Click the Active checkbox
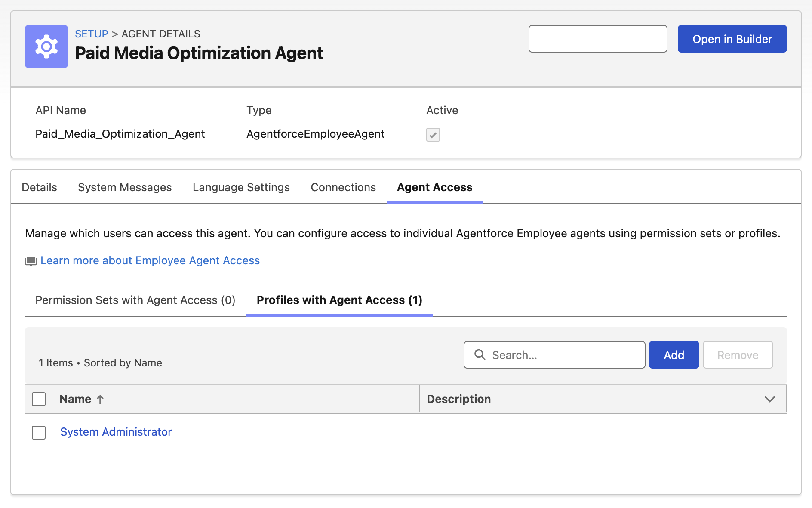This screenshot has height=508, width=812. [x=433, y=135]
